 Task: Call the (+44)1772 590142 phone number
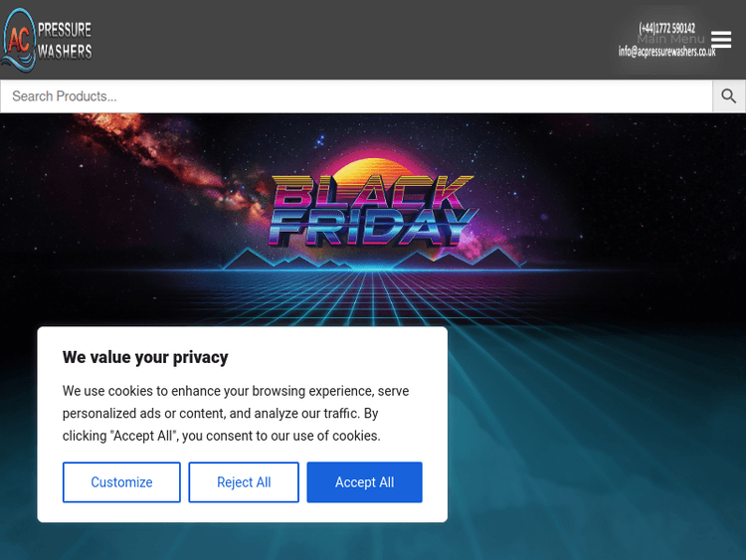coord(666,28)
